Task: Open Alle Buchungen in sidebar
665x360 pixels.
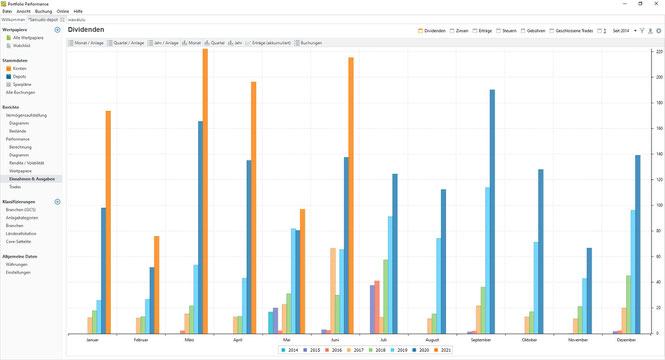Action: click(20, 92)
